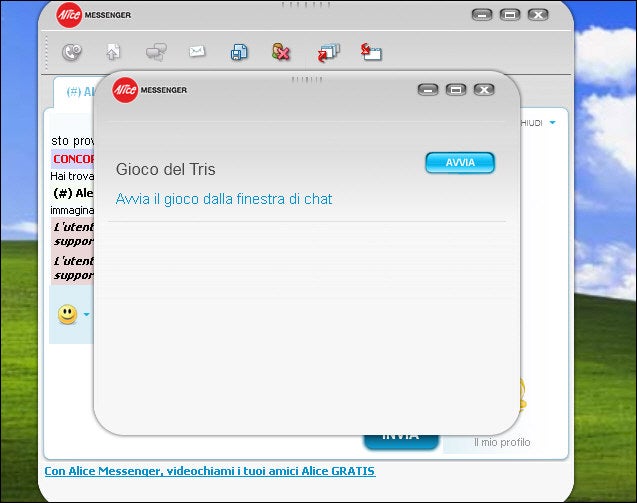Maximize the back chat window
This screenshot has width=637, height=503.
point(510,15)
